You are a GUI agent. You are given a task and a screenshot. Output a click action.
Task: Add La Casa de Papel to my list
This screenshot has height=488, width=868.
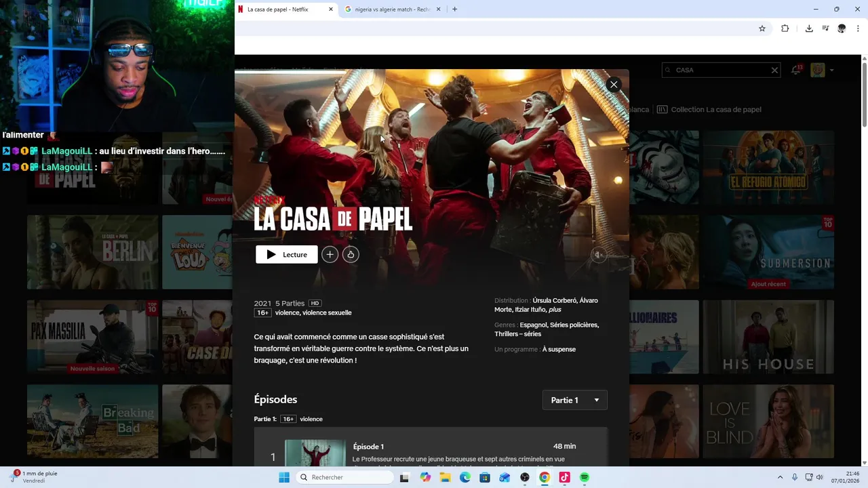click(x=330, y=254)
